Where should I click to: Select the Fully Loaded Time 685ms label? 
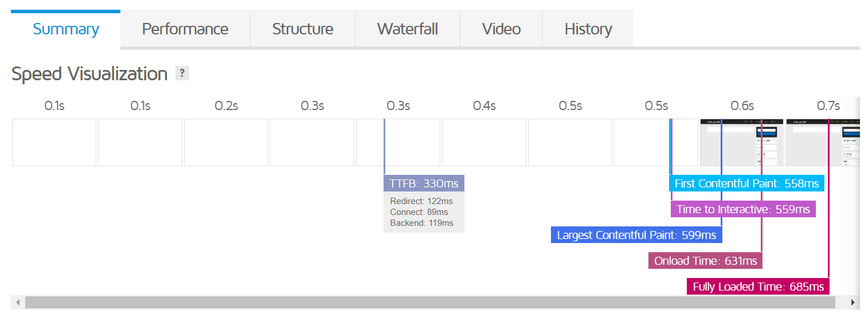click(758, 287)
